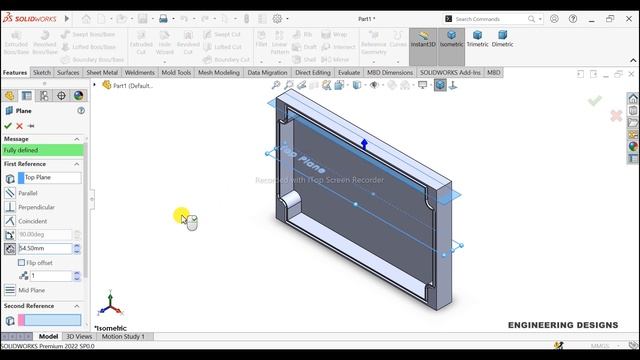Viewport: 640px width, 360px height.
Task: Toggle the offset distance button
Action: pos(10,249)
